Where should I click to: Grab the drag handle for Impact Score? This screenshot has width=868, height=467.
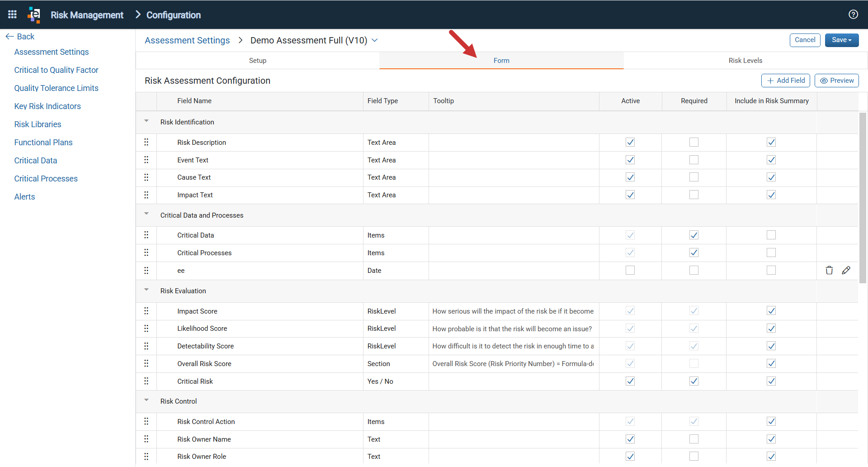point(146,311)
